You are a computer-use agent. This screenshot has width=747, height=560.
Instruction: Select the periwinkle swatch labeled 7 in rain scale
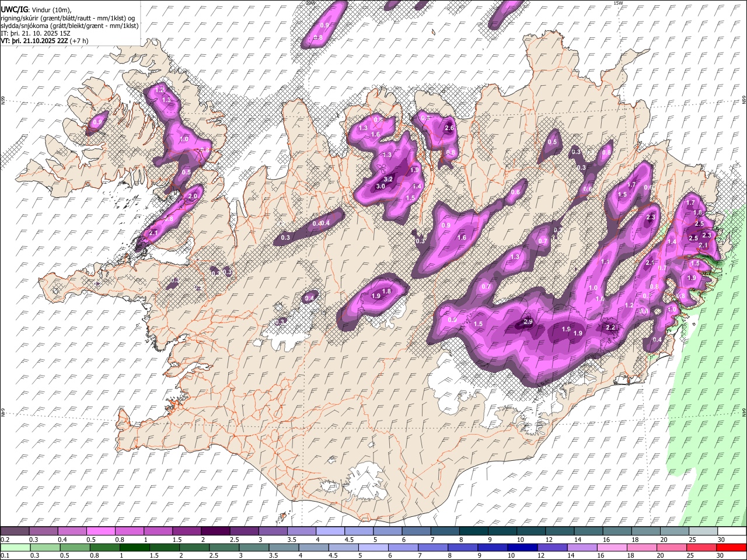[x=433, y=547]
